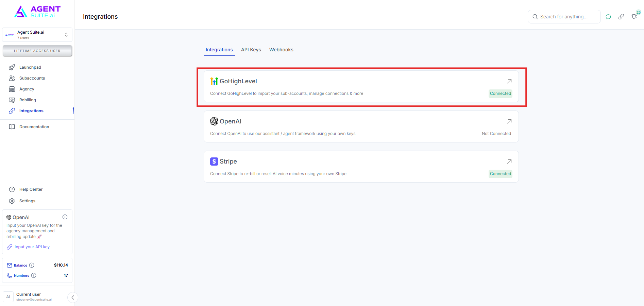
Task: Switch to the API Keys tab
Action: click(x=251, y=50)
